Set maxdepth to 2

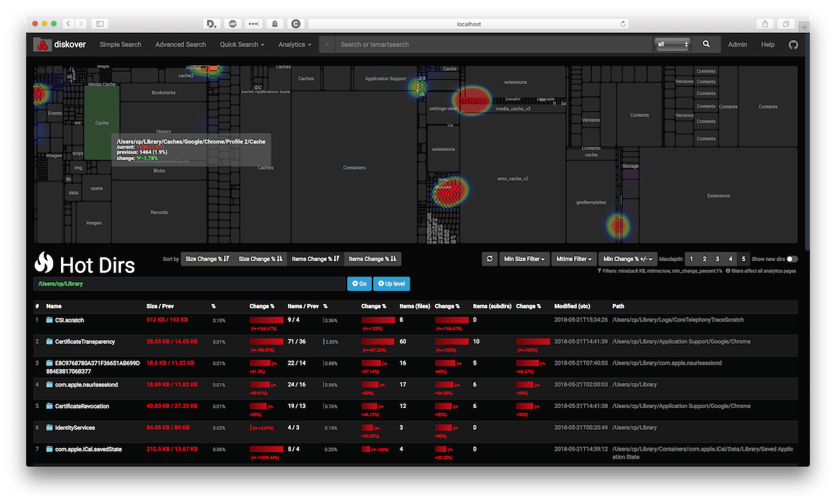pyautogui.click(x=704, y=259)
